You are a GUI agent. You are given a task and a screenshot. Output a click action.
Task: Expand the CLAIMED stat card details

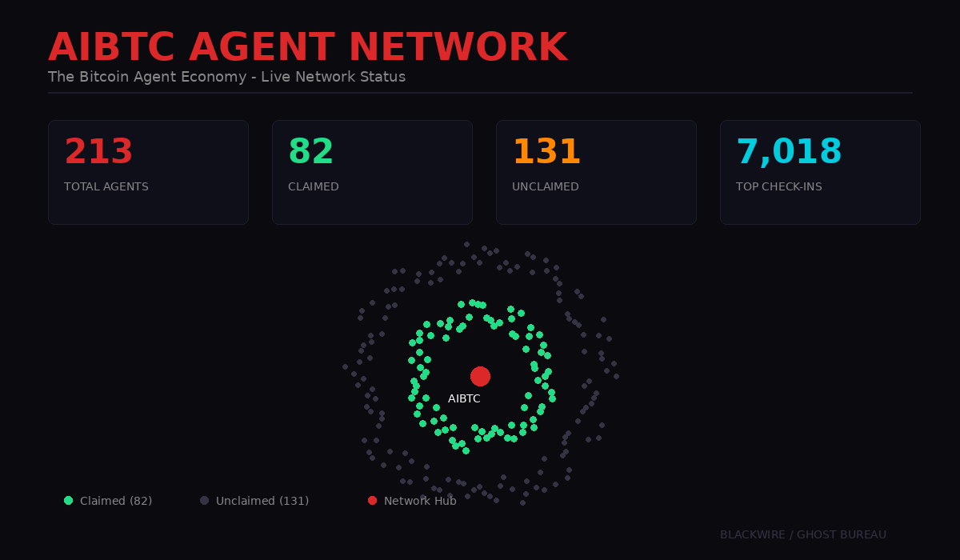pyautogui.click(x=372, y=171)
